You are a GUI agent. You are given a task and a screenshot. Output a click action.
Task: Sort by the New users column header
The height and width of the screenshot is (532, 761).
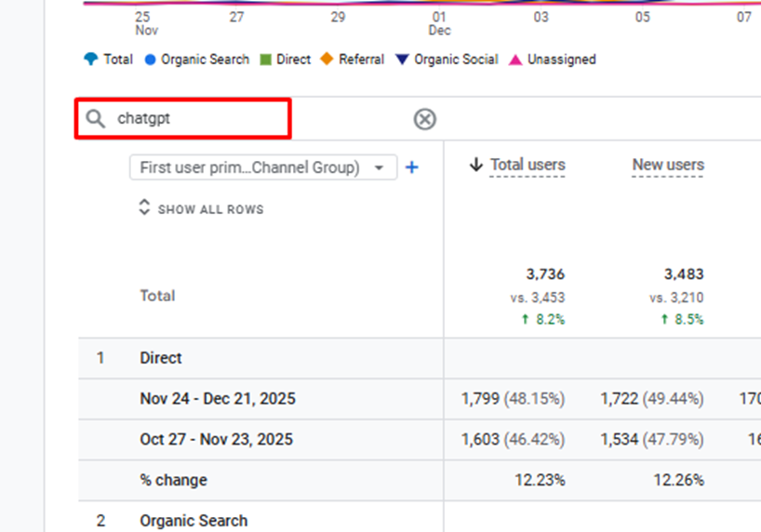tap(668, 165)
